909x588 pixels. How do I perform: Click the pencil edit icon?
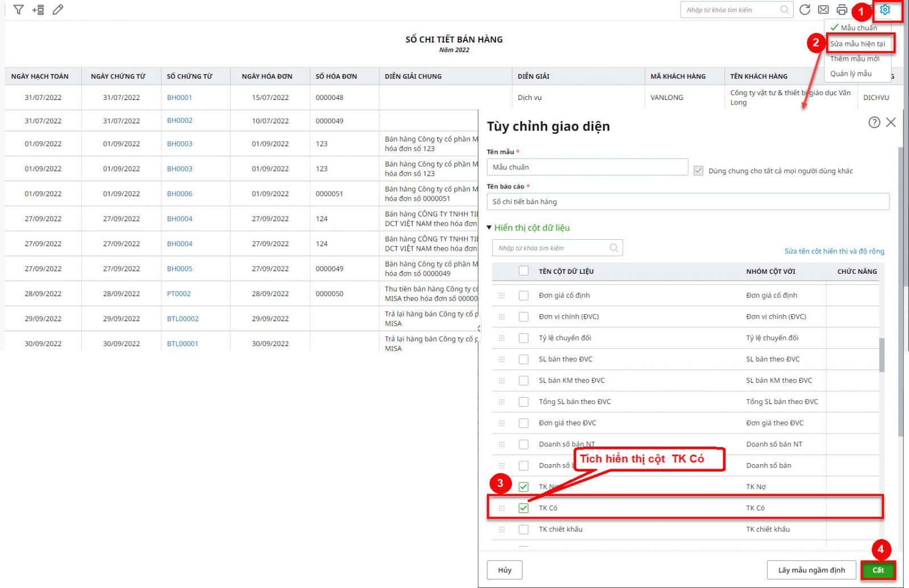(x=58, y=10)
